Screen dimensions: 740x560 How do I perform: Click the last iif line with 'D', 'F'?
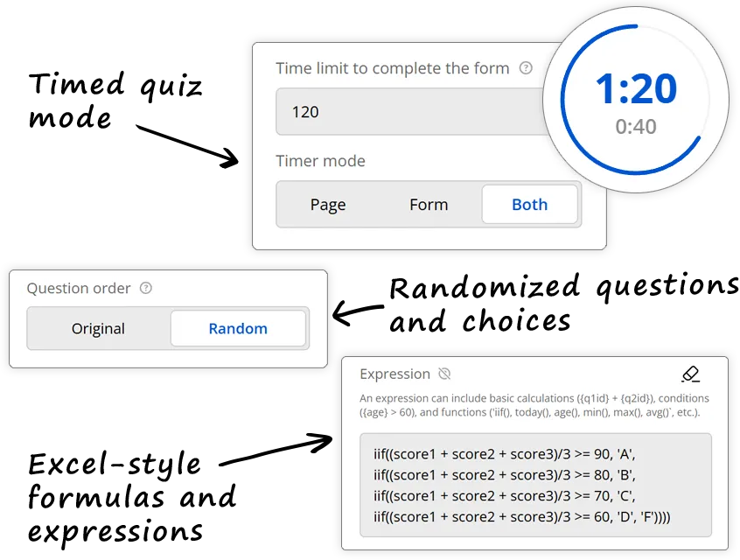(522, 517)
